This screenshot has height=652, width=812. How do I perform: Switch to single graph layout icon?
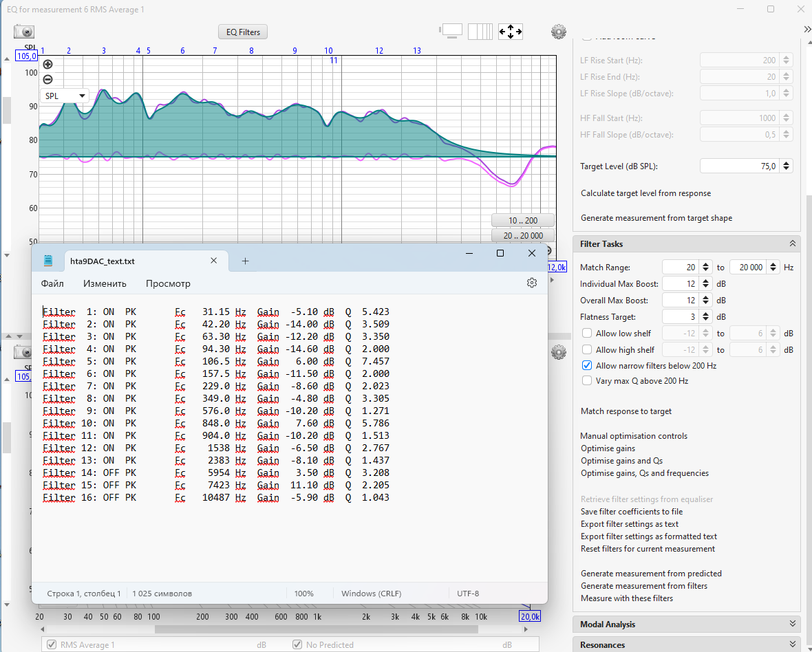click(451, 31)
